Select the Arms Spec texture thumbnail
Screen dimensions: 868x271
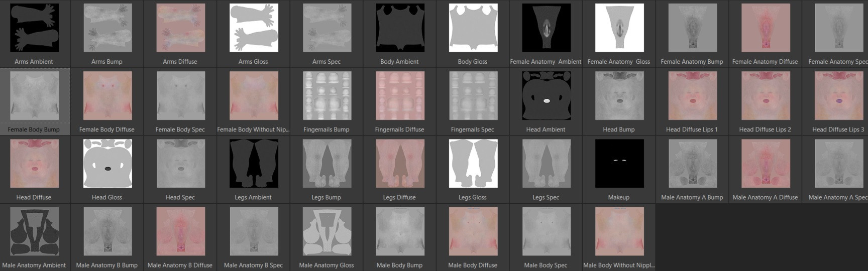point(327,28)
